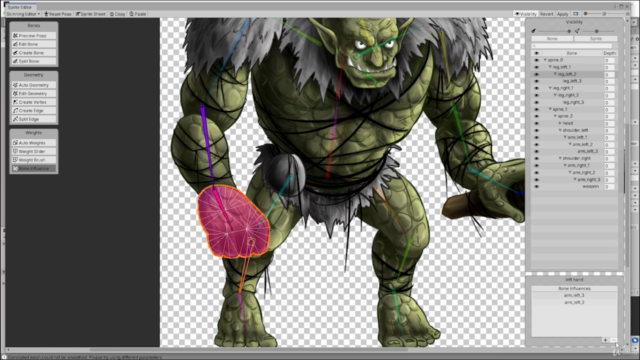640x360 pixels.
Task: Open the window options kebab menu
Action: 615,7
